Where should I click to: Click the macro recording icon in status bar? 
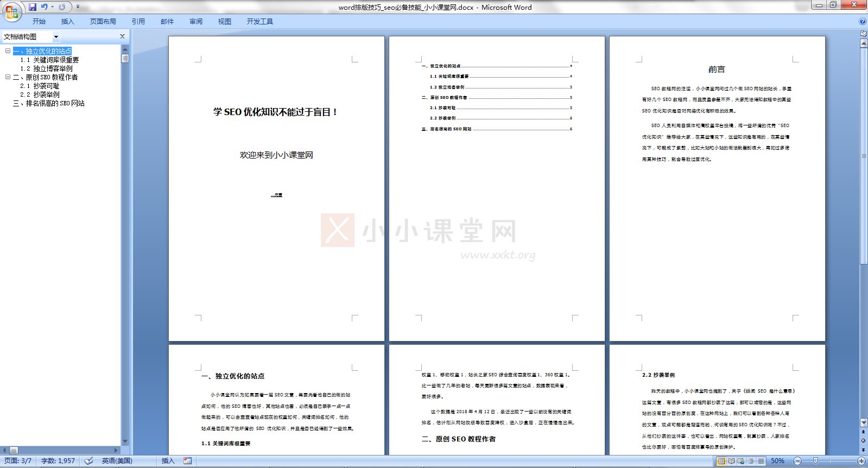coord(187,461)
